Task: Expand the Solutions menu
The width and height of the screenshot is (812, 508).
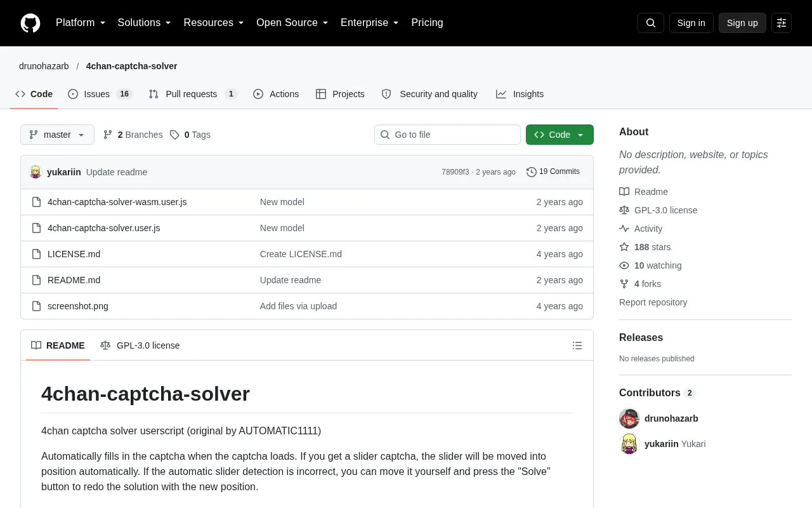Action: (x=145, y=23)
